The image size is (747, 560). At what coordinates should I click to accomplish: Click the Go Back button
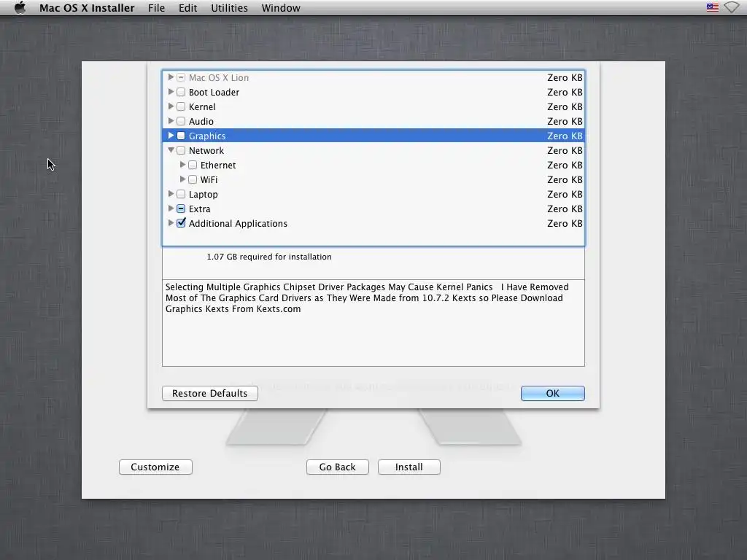[x=337, y=467]
